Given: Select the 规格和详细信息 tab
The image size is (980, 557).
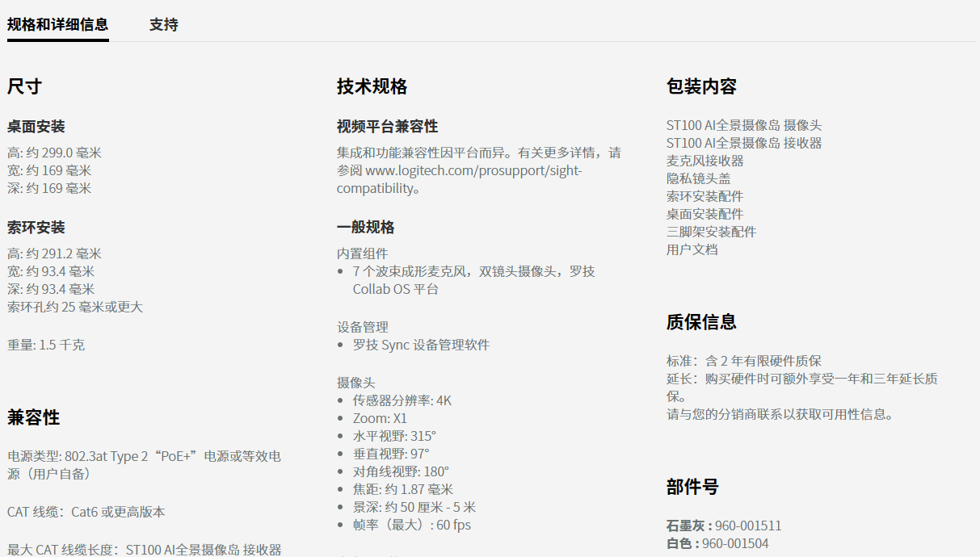Looking at the screenshot, I should [57, 24].
